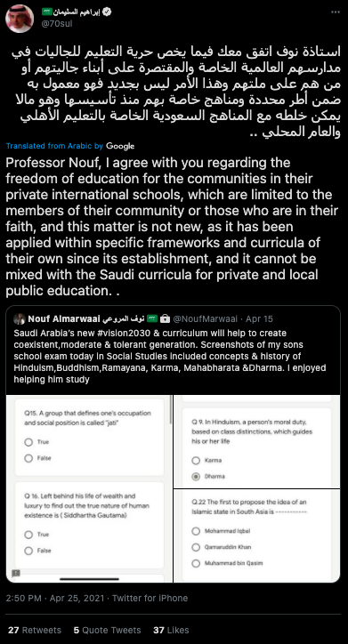
Task: View the 37 Likes list
Action: (171, 630)
